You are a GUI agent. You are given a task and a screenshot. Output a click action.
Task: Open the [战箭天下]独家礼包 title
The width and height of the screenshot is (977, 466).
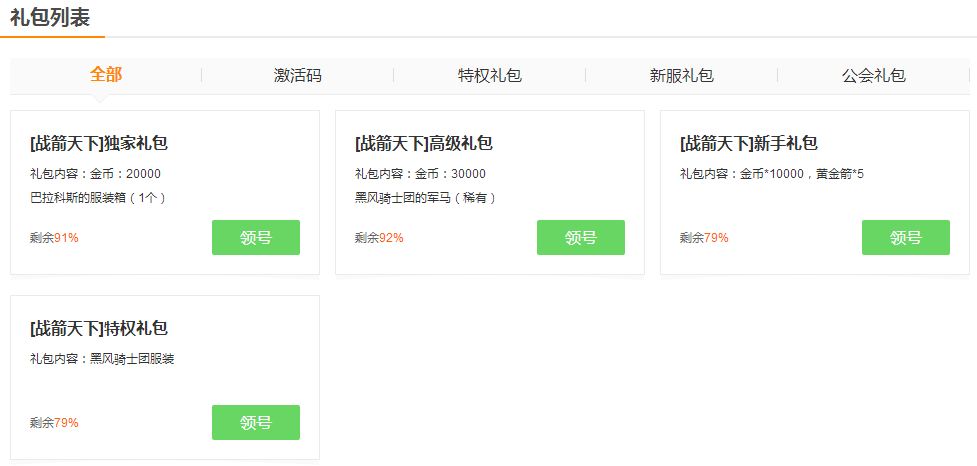click(x=99, y=144)
